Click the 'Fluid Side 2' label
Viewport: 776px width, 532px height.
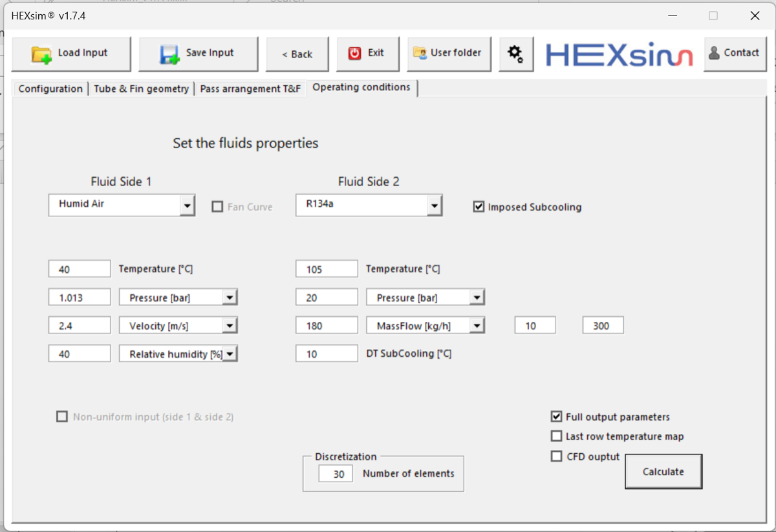(x=369, y=182)
